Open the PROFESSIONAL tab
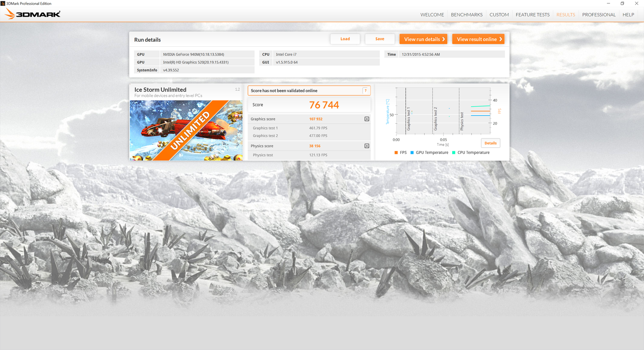Viewport: 644px width, 350px height. 599,15
